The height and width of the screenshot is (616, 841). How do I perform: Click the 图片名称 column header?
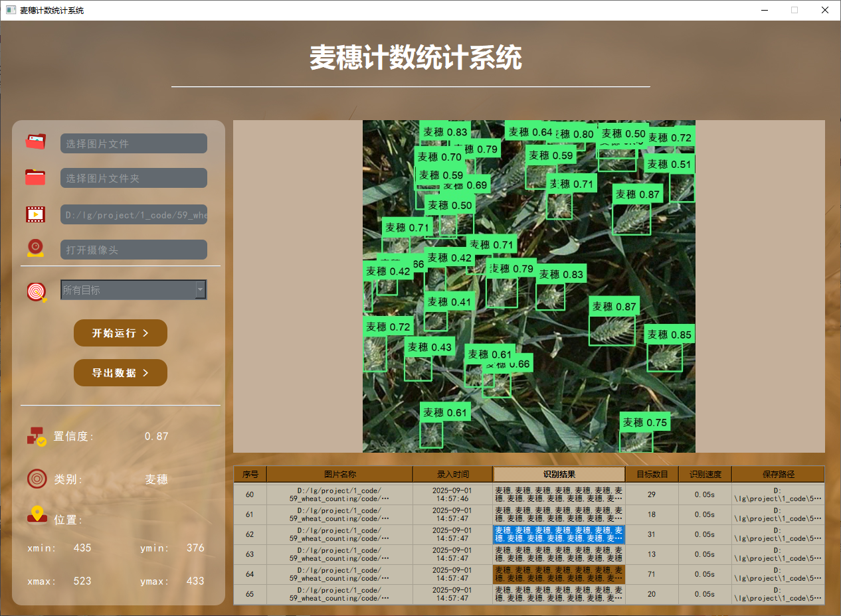tap(339, 474)
